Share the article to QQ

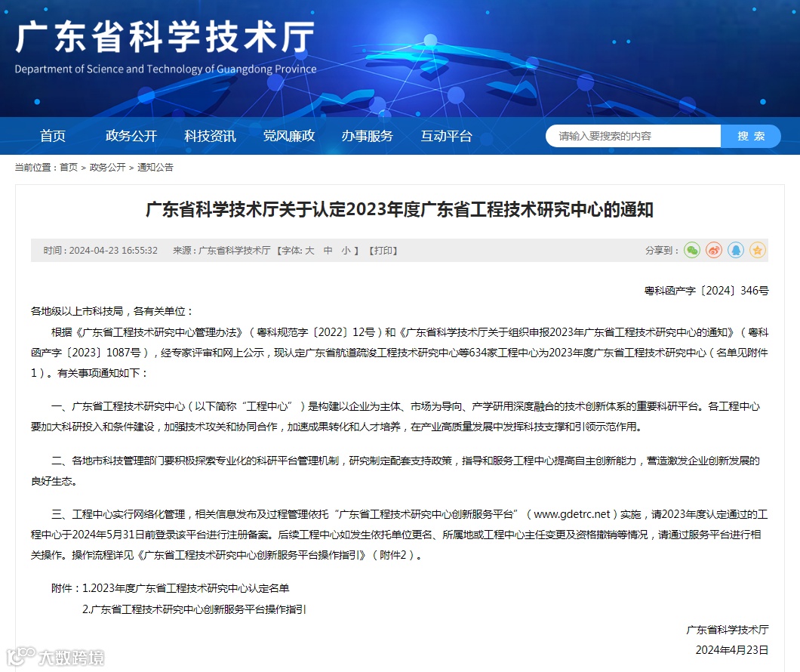point(736,250)
